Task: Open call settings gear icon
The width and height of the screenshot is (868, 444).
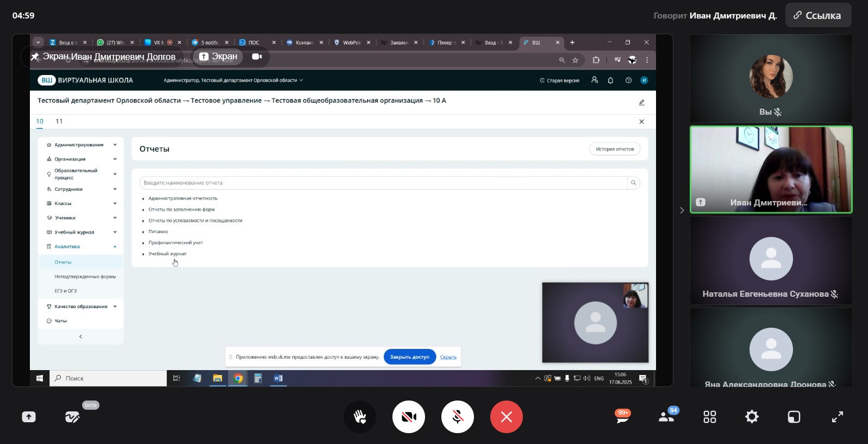Action: point(752,417)
